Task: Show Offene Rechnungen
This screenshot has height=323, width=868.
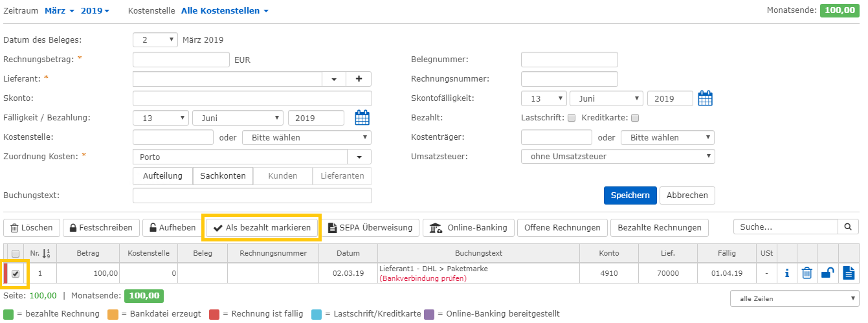Action: pos(562,227)
